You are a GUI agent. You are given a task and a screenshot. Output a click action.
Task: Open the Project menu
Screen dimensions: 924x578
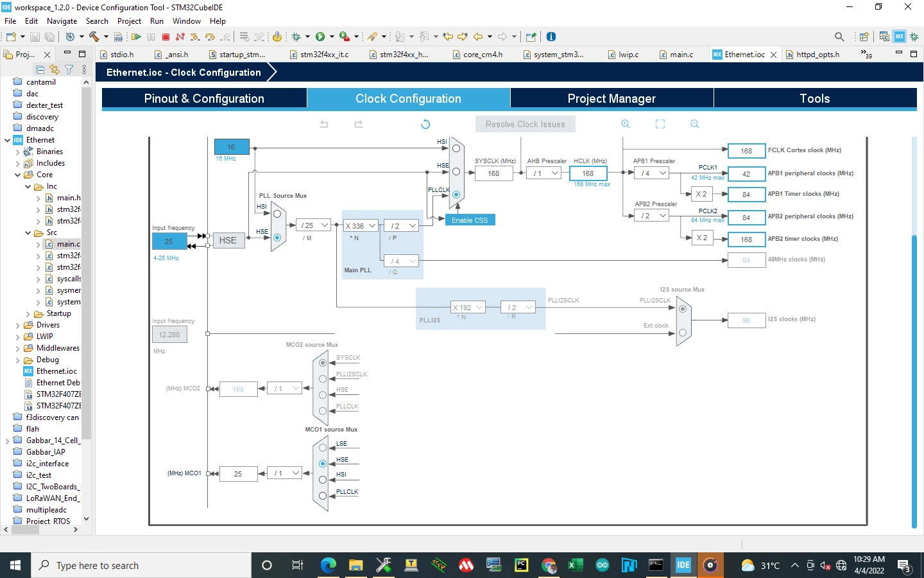pos(129,21)
